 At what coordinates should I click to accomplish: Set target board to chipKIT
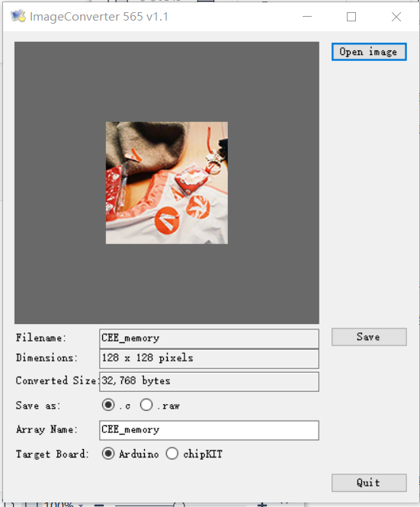[x=172, y=454]
